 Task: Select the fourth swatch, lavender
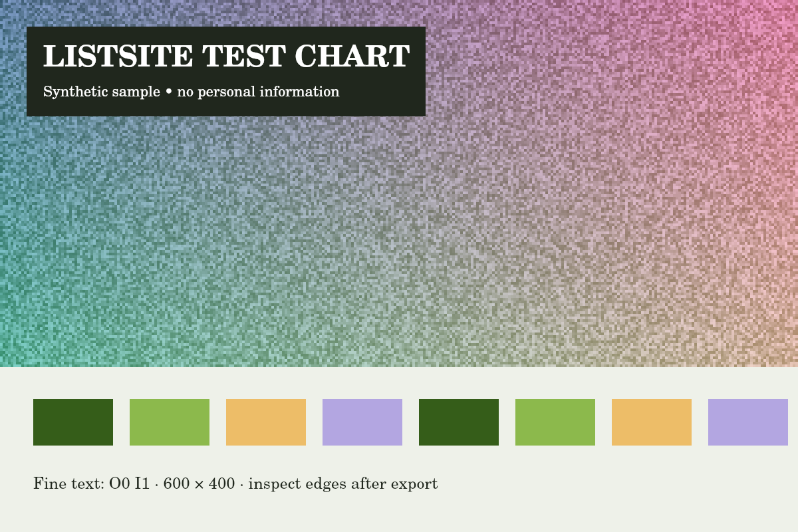pos(362,422)
